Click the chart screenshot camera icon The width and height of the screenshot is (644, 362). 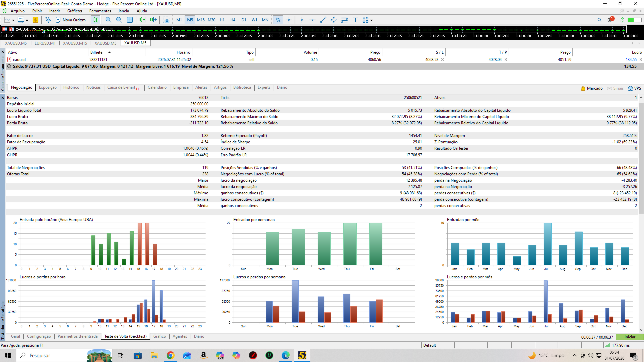[166, 20]
